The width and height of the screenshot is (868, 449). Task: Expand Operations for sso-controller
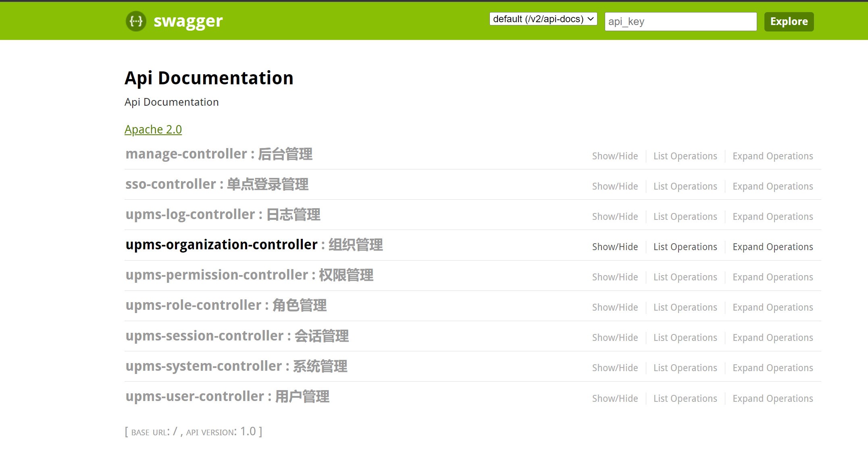coord(772,186)
